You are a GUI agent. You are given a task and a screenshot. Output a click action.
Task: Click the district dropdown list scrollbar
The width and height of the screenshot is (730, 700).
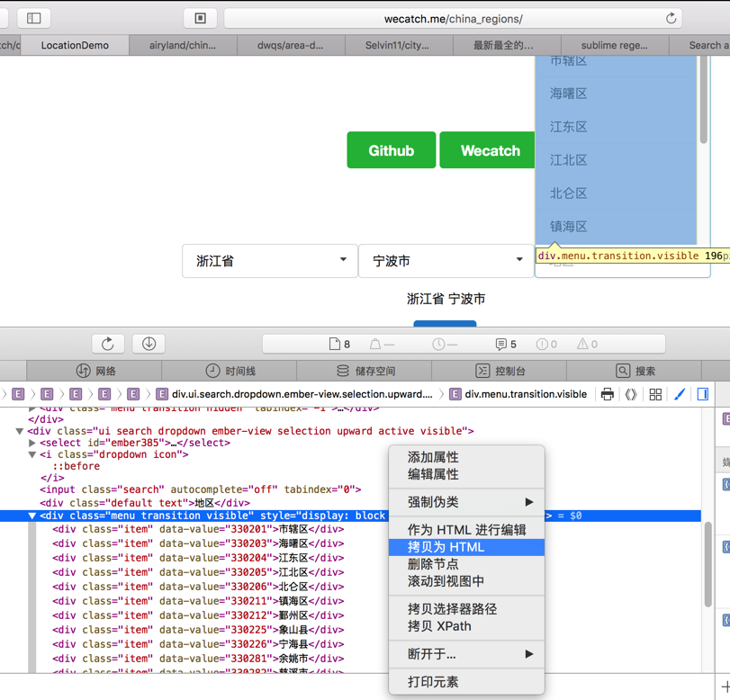(703, 100)
